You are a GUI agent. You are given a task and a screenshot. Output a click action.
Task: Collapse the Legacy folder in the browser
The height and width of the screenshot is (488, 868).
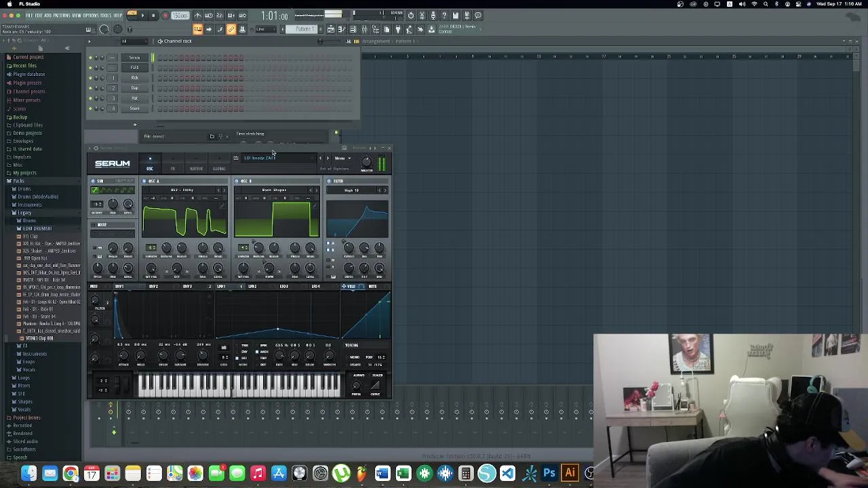click(24, 213)
